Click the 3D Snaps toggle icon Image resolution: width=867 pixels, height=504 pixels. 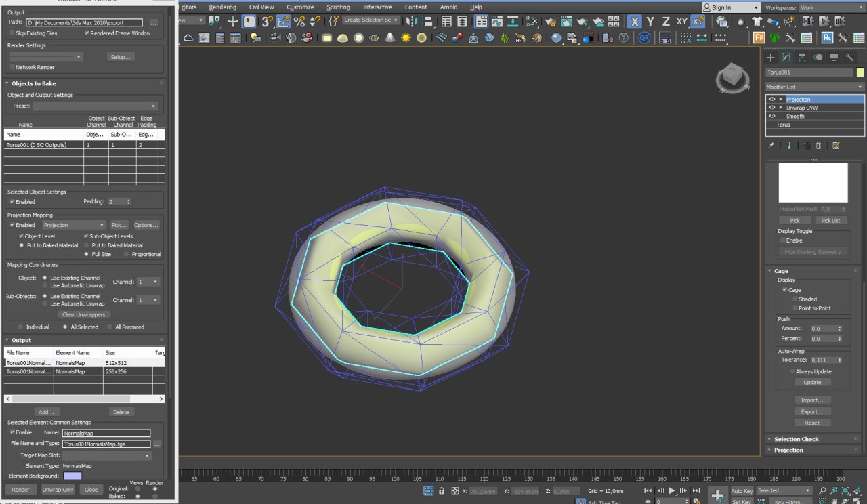click(267, 22)
